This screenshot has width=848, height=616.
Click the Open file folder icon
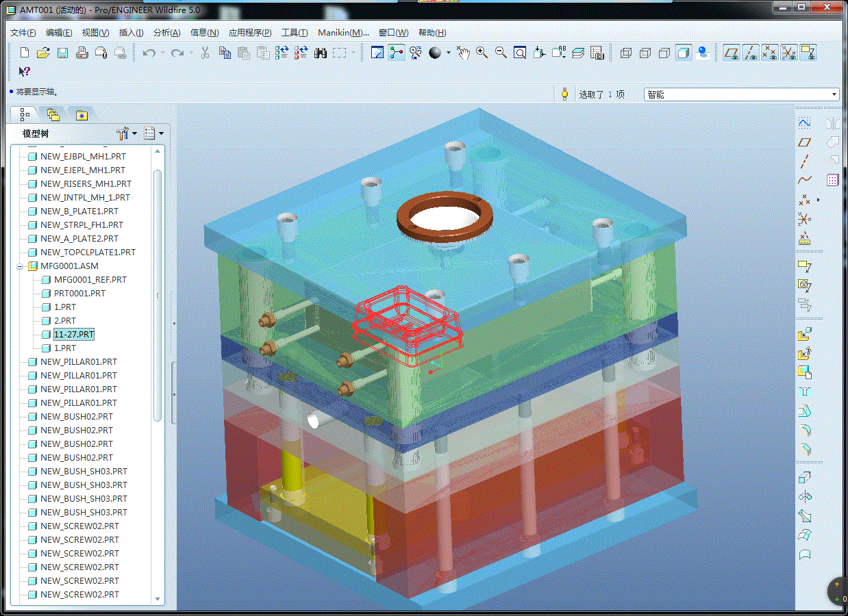coord(43,53)
